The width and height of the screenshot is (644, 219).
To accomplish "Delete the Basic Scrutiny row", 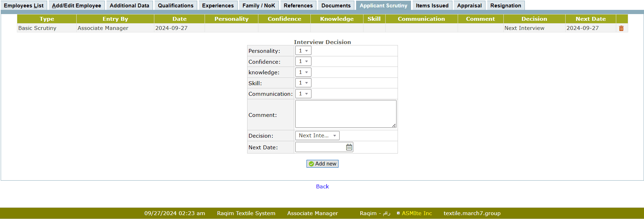I will click(621, 29).
